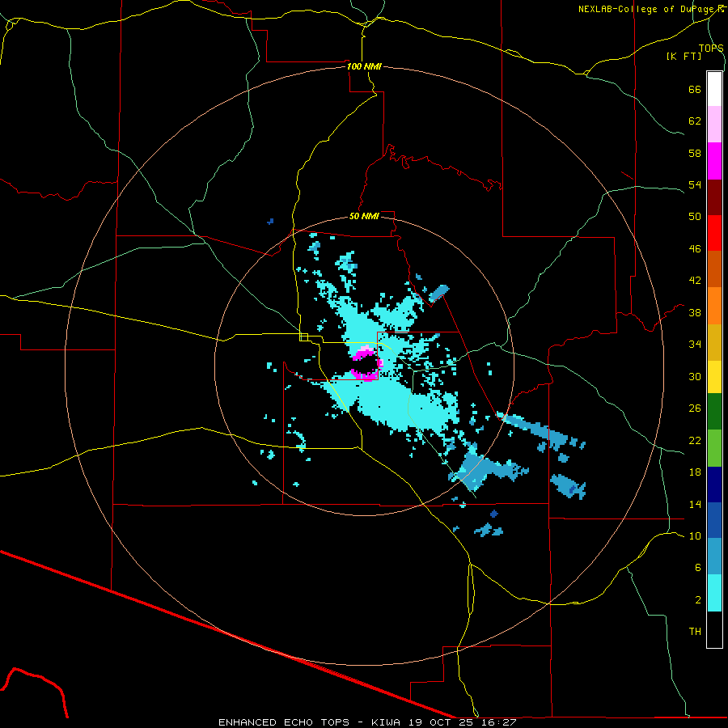The width and height of the screenshot is (728, 728).
Task: Click the gold mustard legend swatch
Action: click(x=714, y=342)
